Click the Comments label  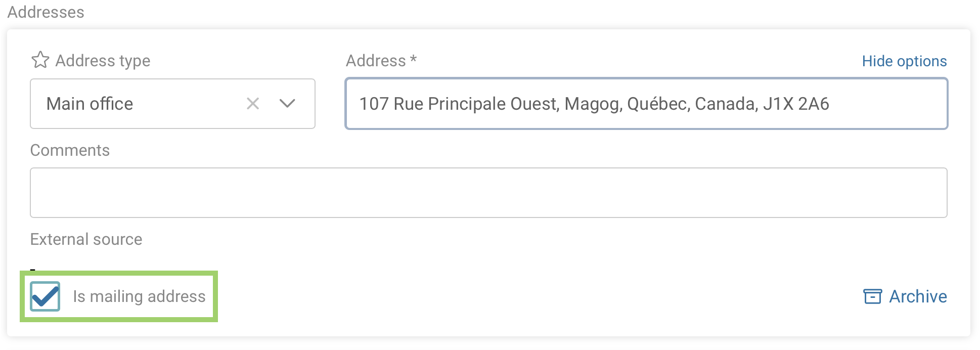click(70, 150)
